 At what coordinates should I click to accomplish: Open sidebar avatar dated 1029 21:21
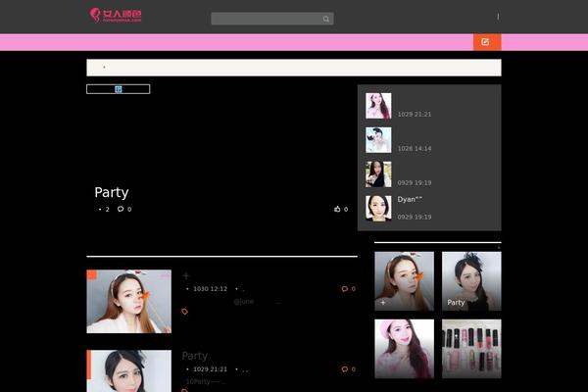coord(378,106)
